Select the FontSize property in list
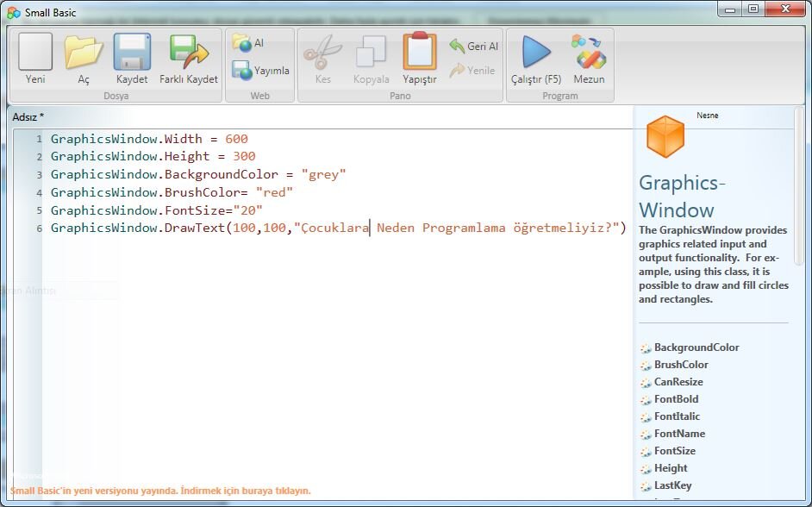This screenshot has width=812, height=507. tap(674, 451)
